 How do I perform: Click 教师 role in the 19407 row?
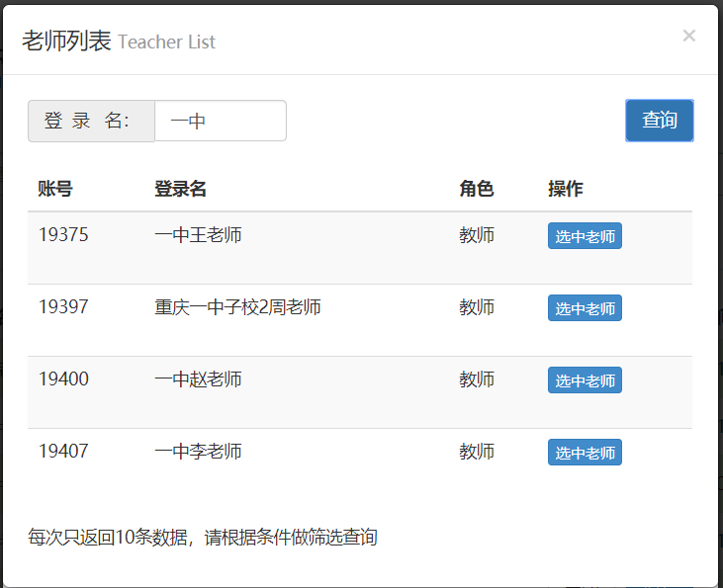coord(477,452)
